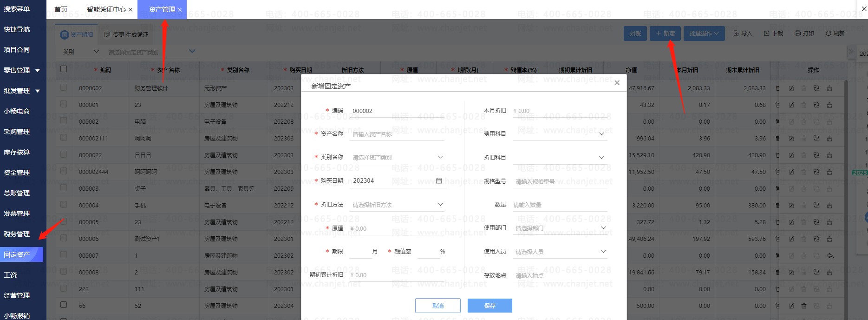Viewport: 868px width, 320px height.
Task: Click the 取消 button
Action: point(438,306)
